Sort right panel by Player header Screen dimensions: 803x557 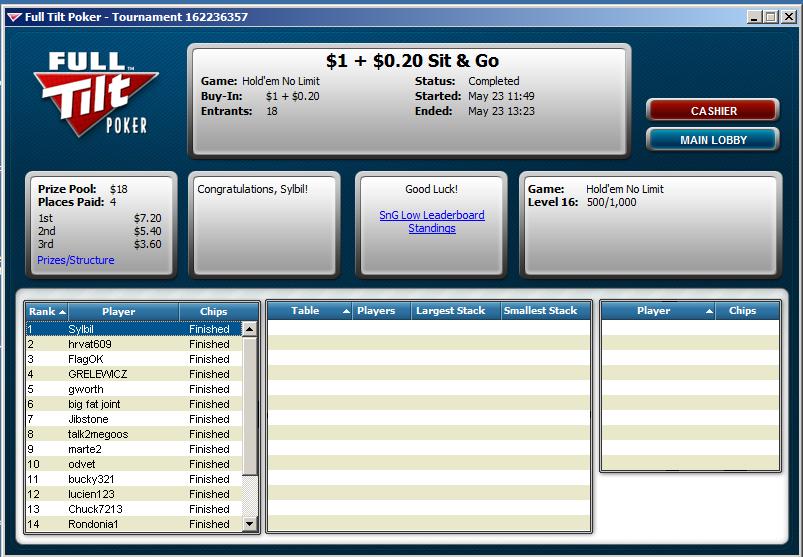[x=658, y=311]
